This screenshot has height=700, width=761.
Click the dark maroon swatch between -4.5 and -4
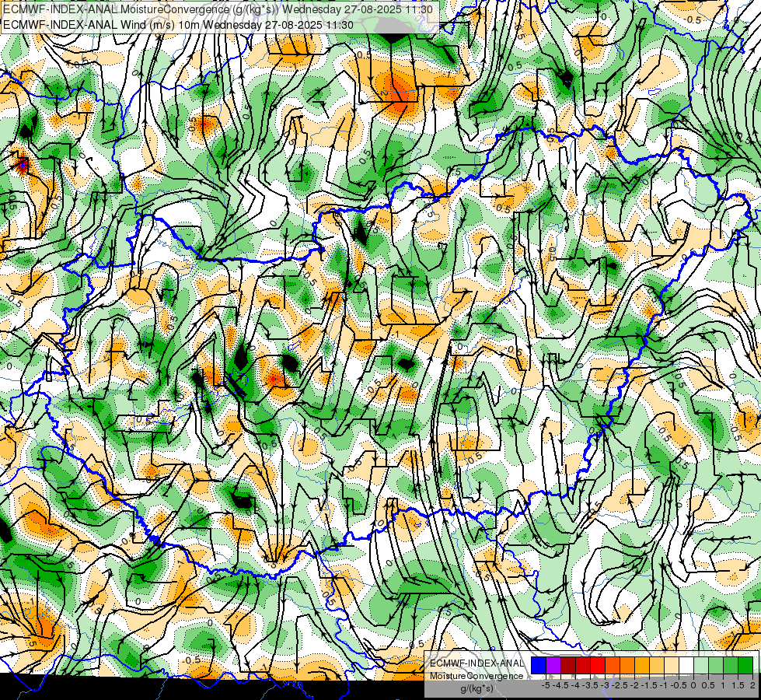[x=568, y=666]
